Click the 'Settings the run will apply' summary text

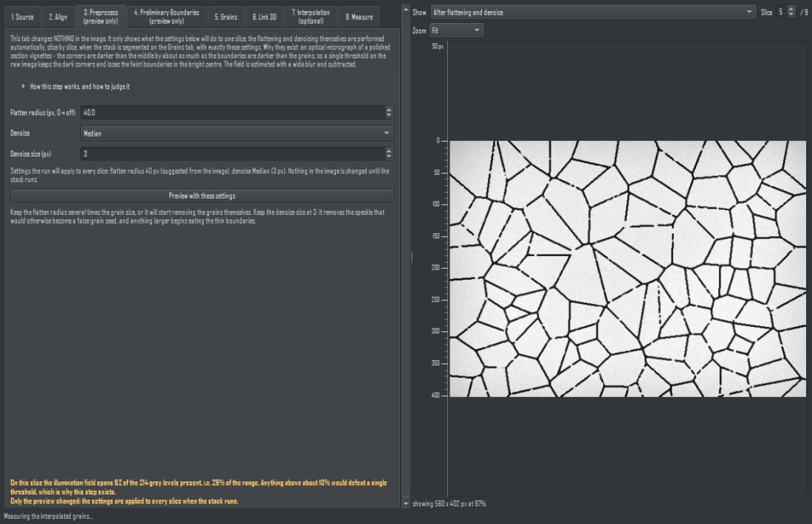click(200, 175)
